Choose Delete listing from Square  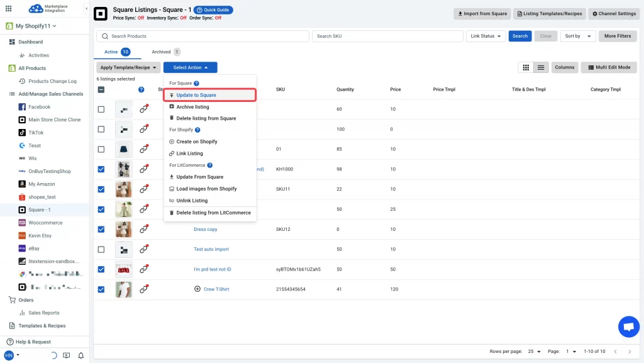click(x=210, y=118)
